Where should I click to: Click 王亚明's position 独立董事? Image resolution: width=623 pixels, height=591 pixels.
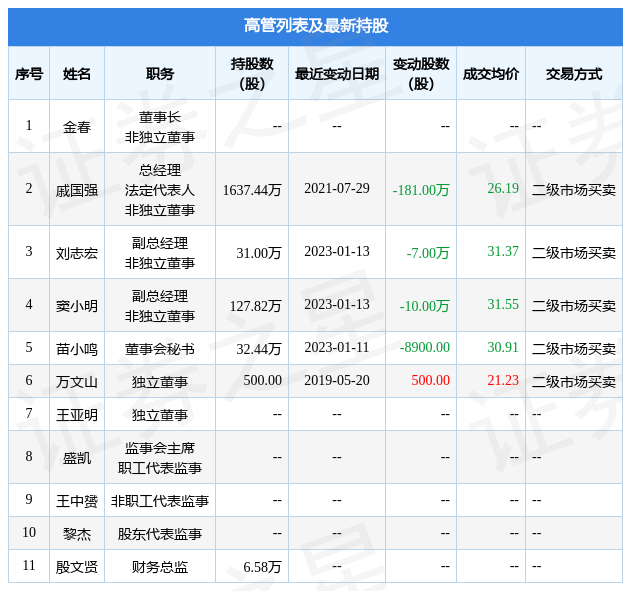point(160,415)
